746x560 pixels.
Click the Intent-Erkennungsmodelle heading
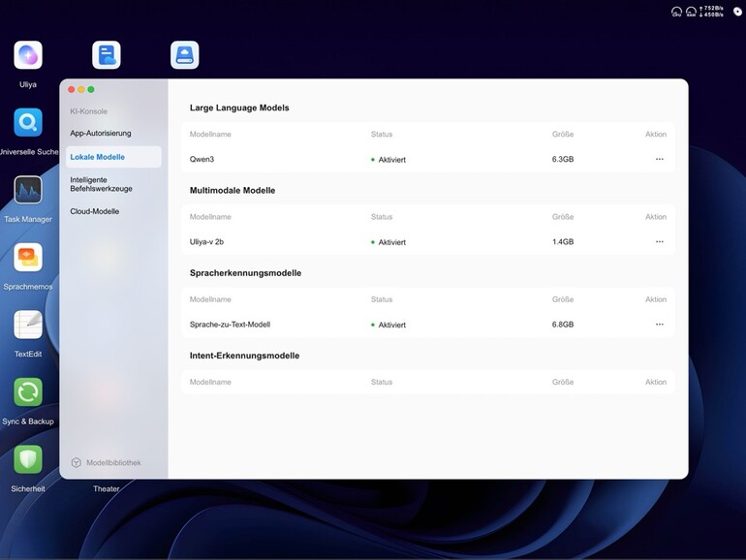pyautogui.click(x=244, y=356)
